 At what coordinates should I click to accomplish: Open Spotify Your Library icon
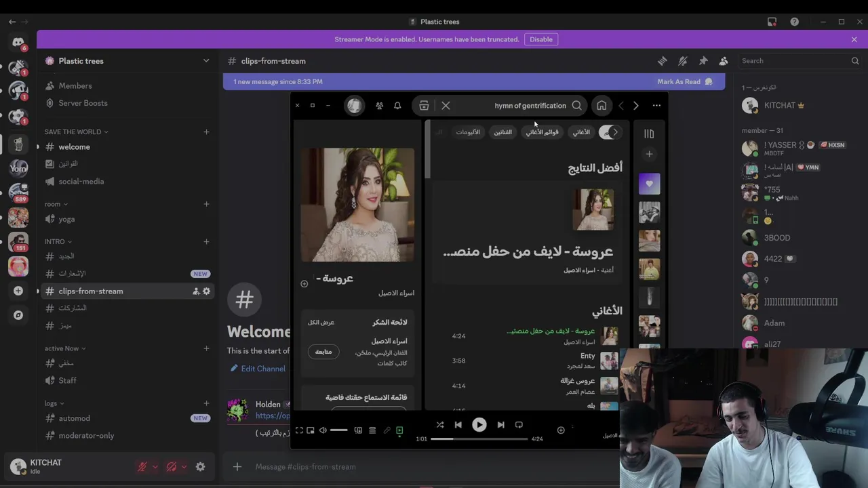point(649,134)
